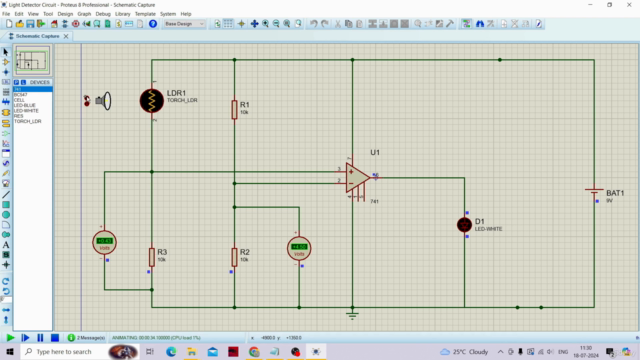
Task: Select the Component Mode tool
Action: (x=6, y=62)
